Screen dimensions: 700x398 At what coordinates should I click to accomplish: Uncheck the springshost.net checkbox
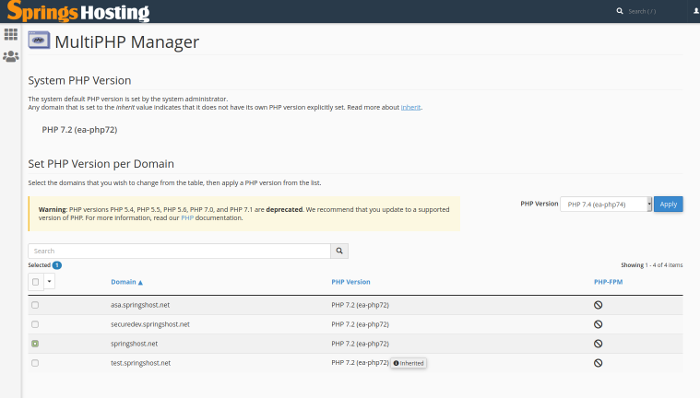tap(35, 344)
